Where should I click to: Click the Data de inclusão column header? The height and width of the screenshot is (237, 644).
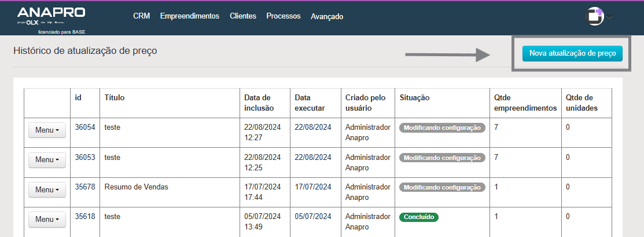[257, 103]
